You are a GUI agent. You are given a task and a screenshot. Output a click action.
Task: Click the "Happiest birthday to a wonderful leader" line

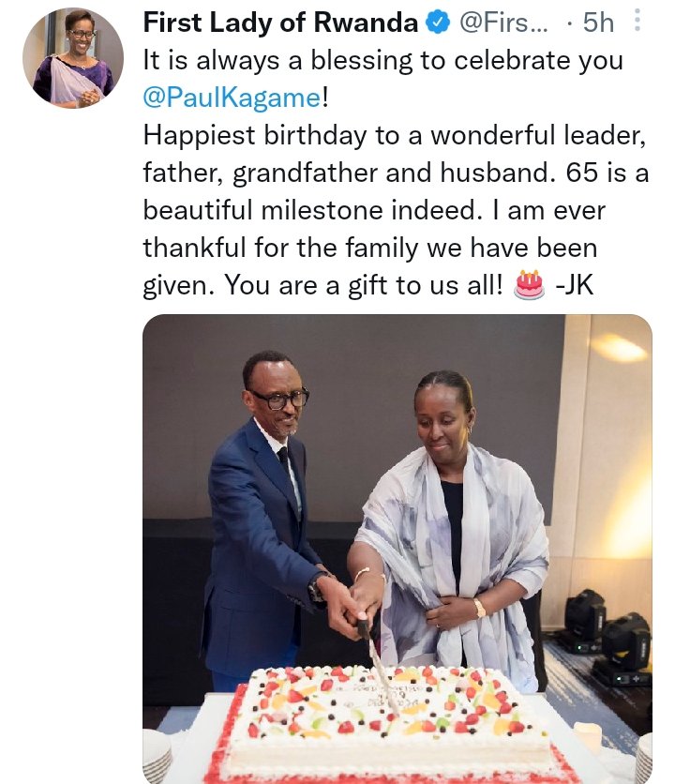click(395, 135)
